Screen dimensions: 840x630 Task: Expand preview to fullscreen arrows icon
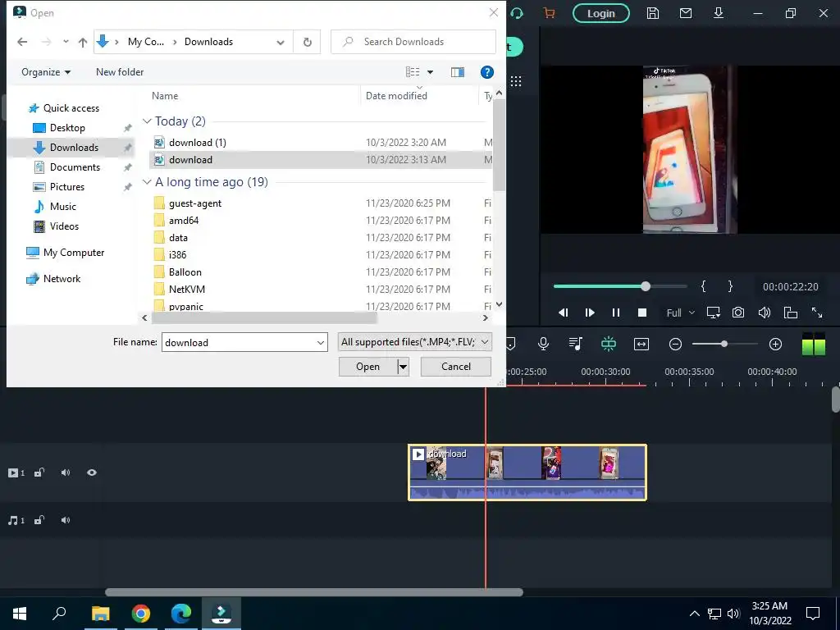pyautogui.click(x=817, y=313)
